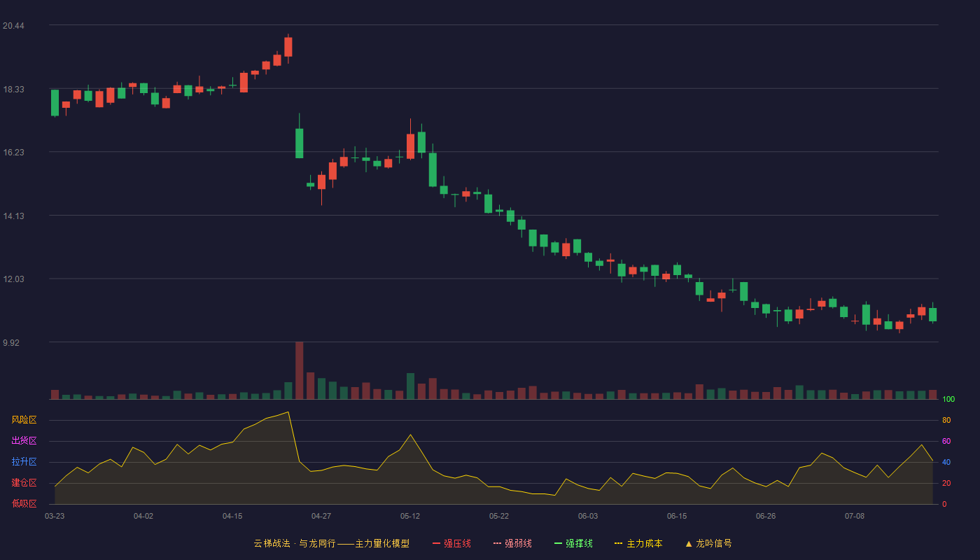The height and width of the screenshot is (560, 980).
Task: Click the right-axis 20 indicator scale label
Action: pyautogui.click(x=946, y=483)
